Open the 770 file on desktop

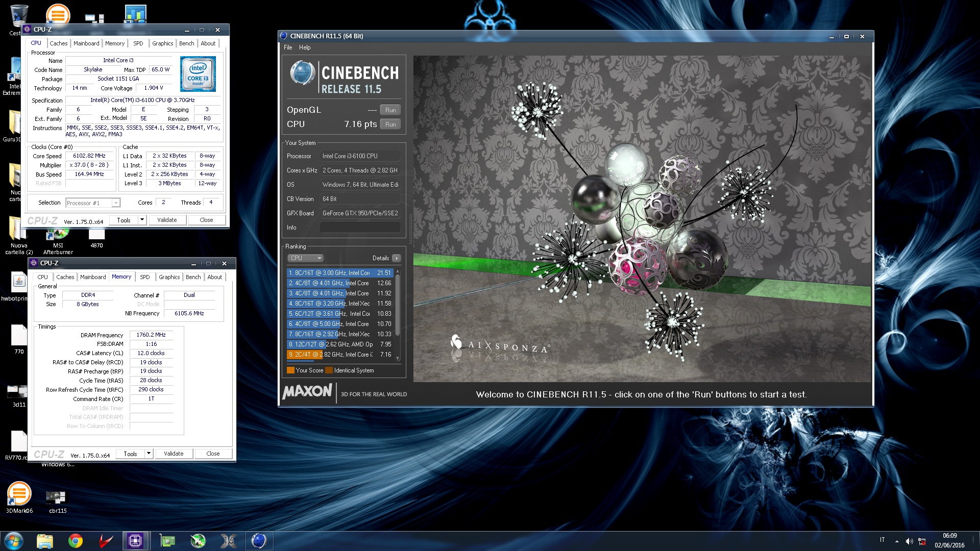click(19, 338)
